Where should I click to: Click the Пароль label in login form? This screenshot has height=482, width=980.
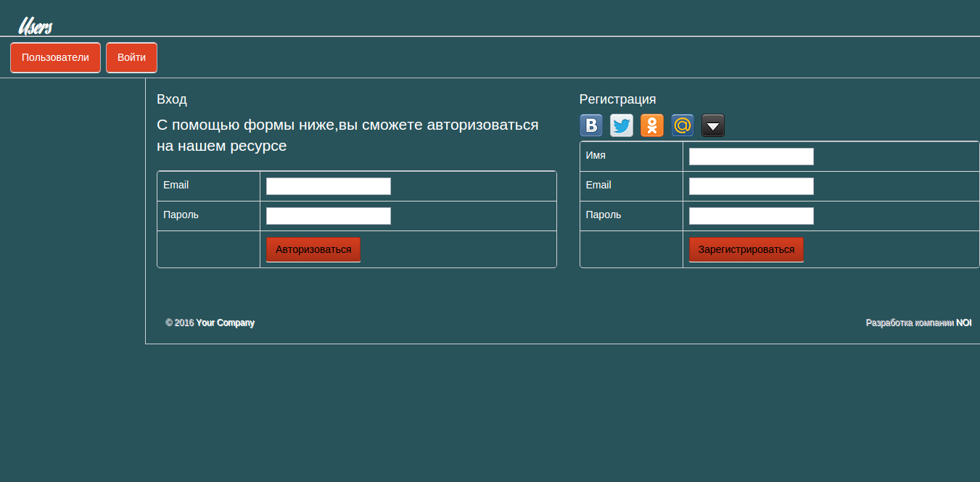tap(181, 215)
